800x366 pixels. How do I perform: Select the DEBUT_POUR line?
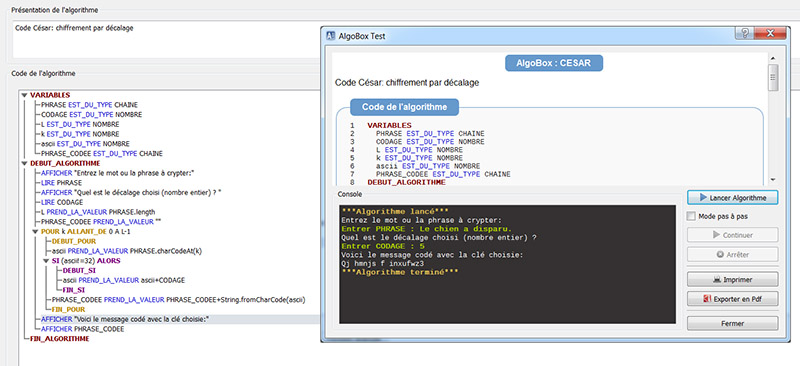pos(74,241)
